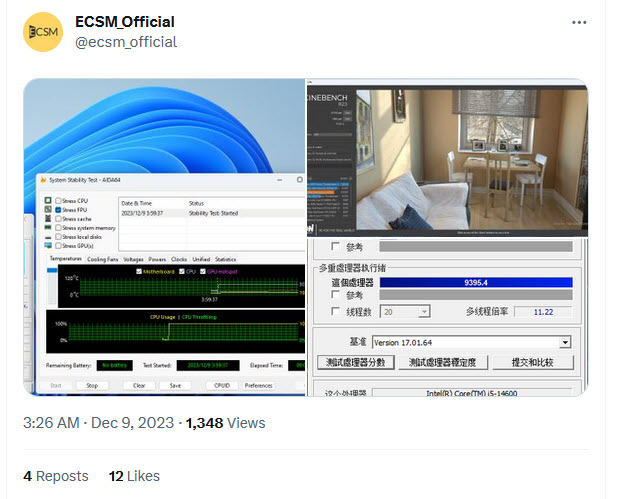
Task: Click the Save button in AIDA64
Action: click(175, 385)
